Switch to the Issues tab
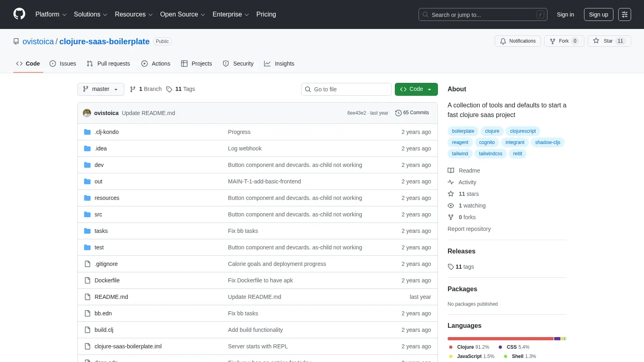 point(63,64)
